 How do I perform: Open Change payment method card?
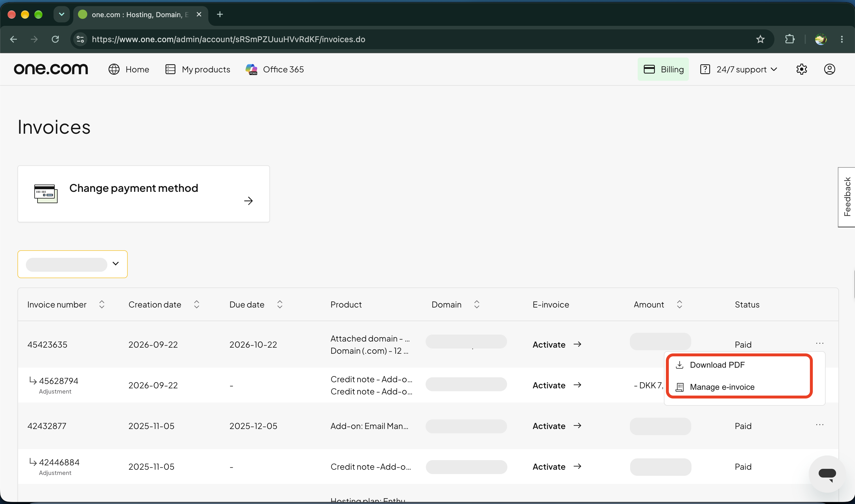click(x=144, y=194)
